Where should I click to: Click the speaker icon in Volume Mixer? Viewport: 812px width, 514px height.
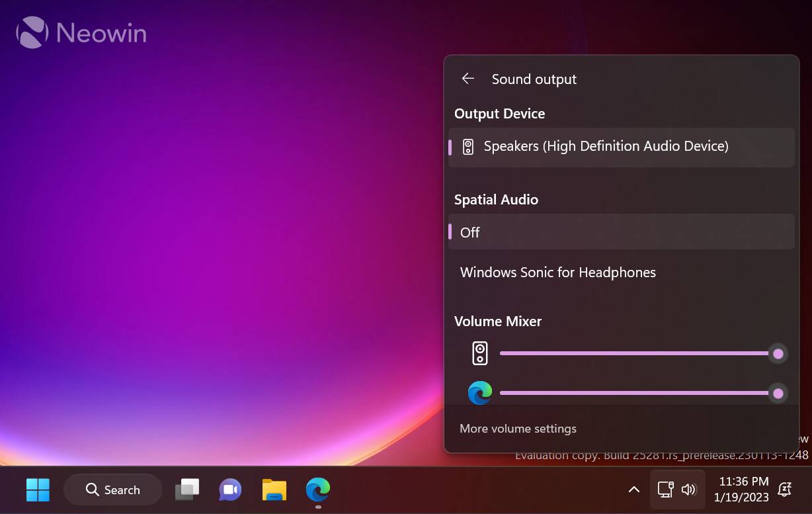pos(479,353)
